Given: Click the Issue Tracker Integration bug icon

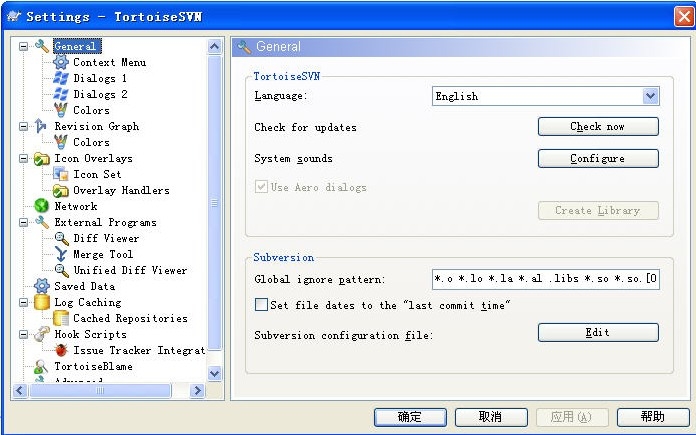Looking at the screenshot, I should (x=61, y=350).
